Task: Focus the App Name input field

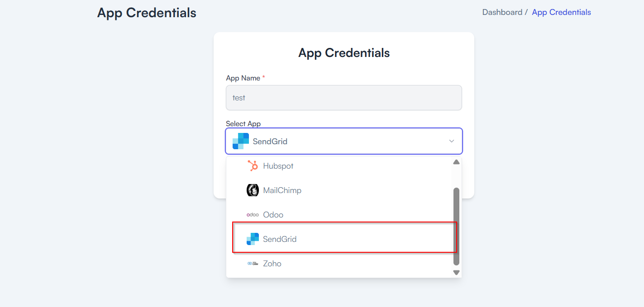Action: coord(344,98)
